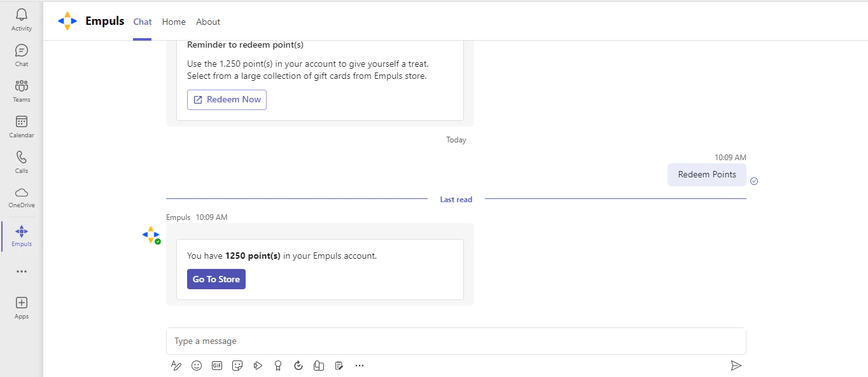Click the Go To Store button

pos(216,279)
